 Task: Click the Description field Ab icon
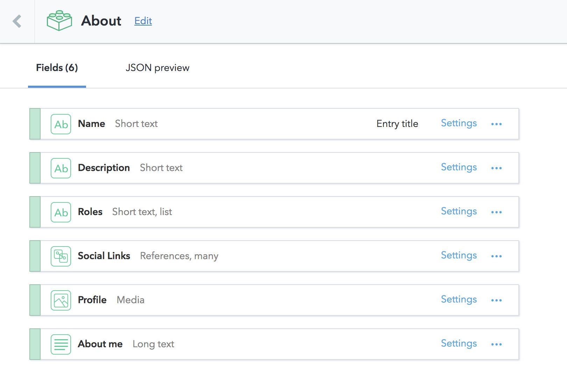[61, 168]
